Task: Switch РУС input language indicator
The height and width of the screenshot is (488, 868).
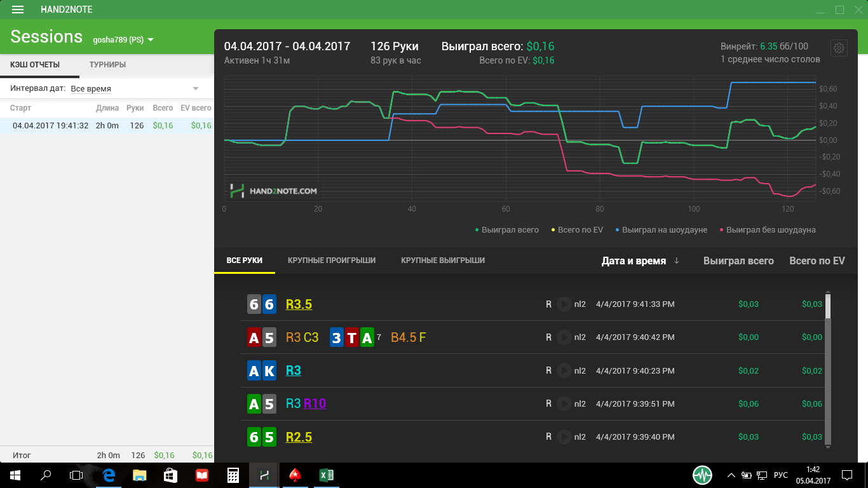Action: click(x=781, y=475)
